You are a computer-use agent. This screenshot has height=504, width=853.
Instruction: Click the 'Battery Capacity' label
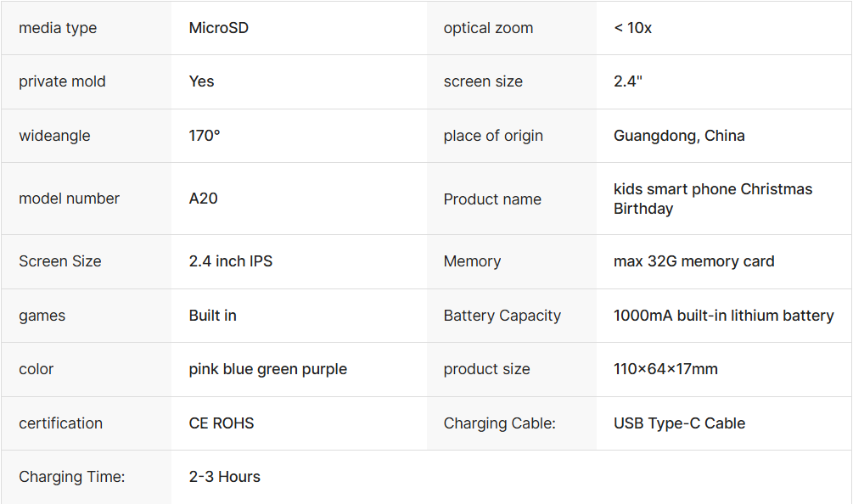pyautogui.click(x=502, y=316)
